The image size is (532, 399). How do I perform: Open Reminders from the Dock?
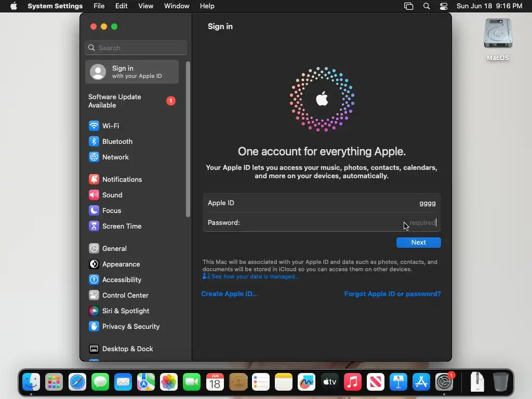pos(261,382)
